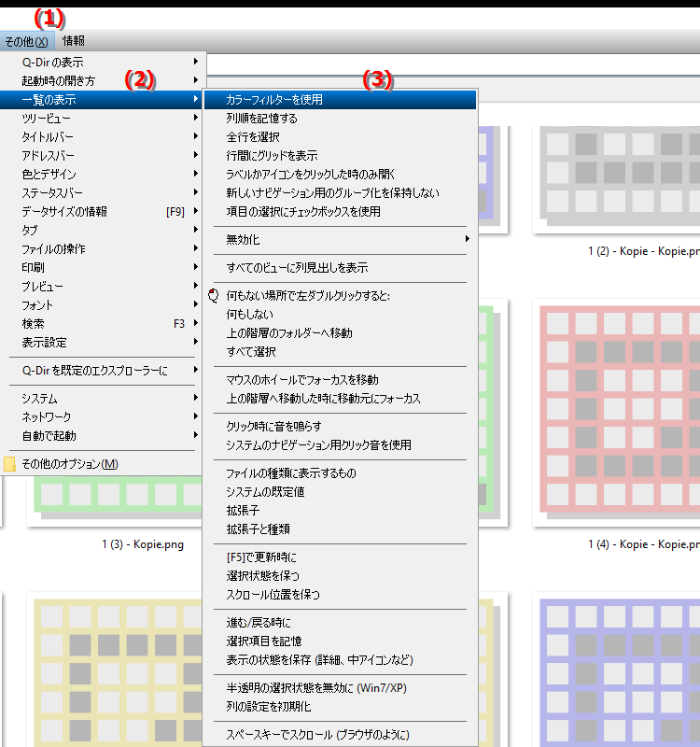700x747 pixels.
Task: Expand the 無効化 submenu
Action: coord(340,239)
